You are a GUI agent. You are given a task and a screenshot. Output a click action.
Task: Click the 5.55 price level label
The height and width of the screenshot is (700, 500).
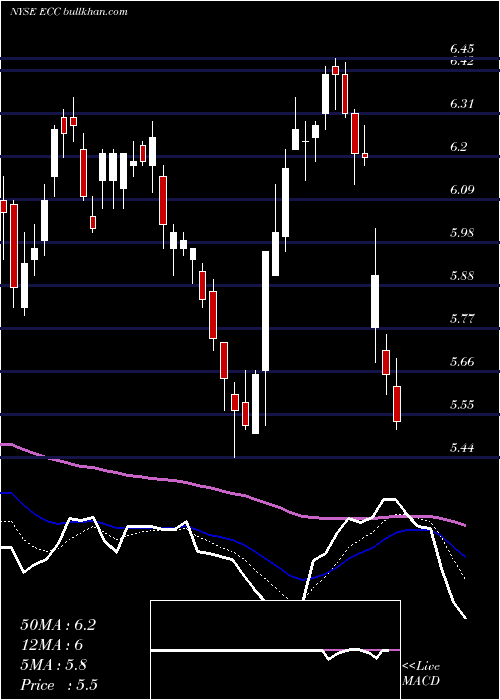coord(462,404)
